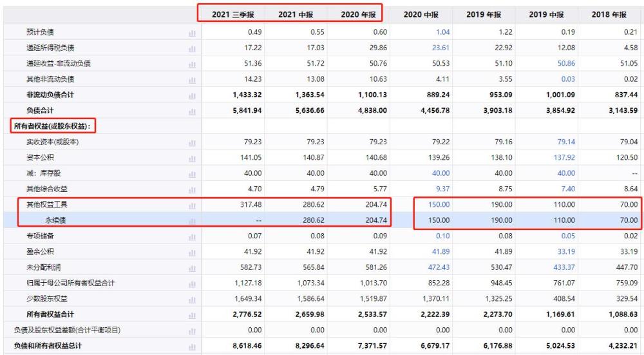Show chart for 资本公积 row
Viewport: 644px width, 355px height.
click(191, 158)
